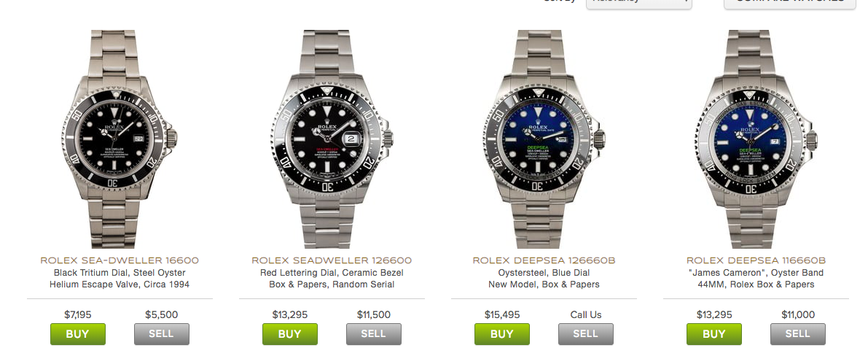
Task: Buy the James Cameron Deepsea 116660B
Action: [713, 334]
